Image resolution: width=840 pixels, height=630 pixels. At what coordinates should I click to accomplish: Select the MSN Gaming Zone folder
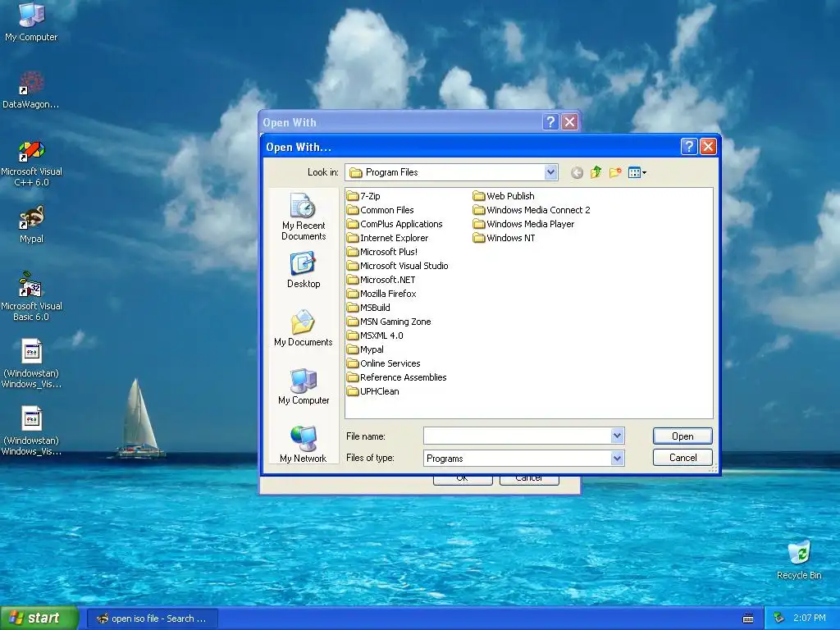389,322
